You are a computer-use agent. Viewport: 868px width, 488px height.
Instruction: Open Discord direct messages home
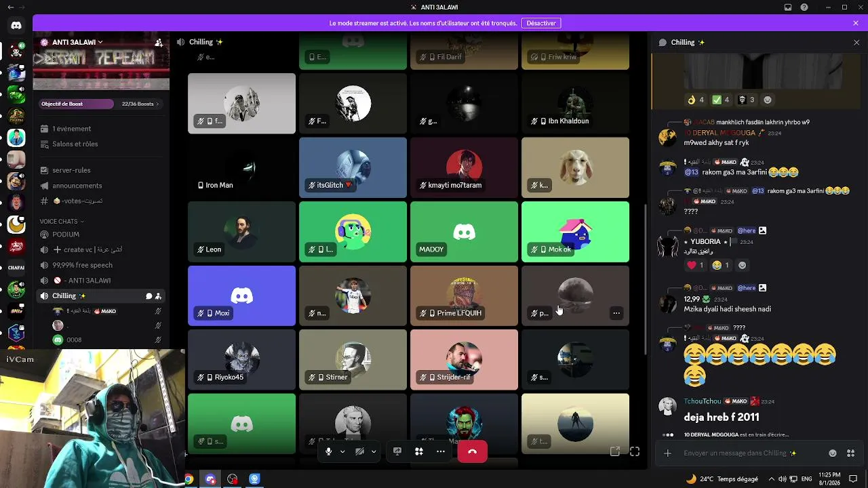16,25
